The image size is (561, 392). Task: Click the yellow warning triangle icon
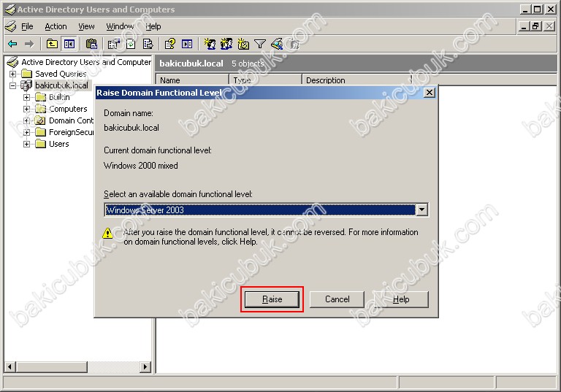(x=107, y=233)
